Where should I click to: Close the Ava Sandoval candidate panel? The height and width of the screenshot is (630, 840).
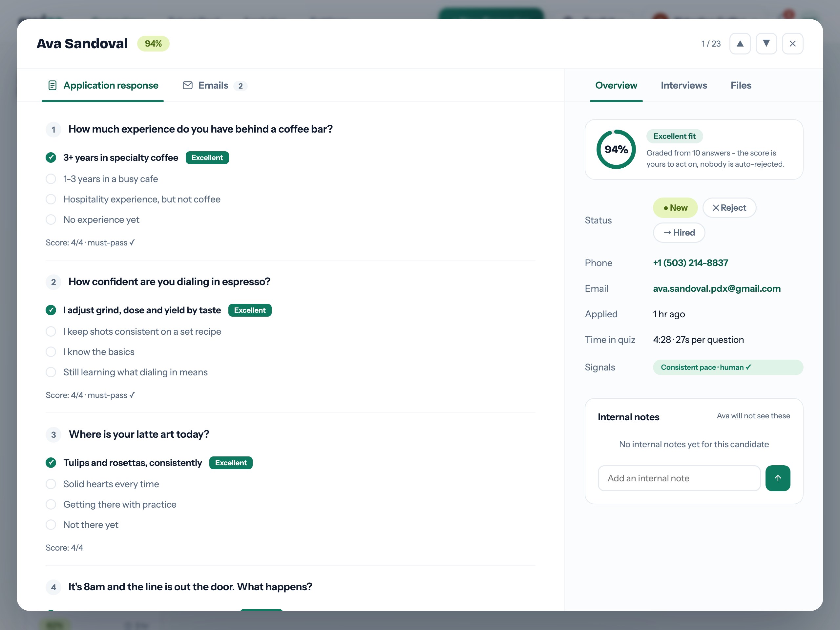[x=792, y=44]
